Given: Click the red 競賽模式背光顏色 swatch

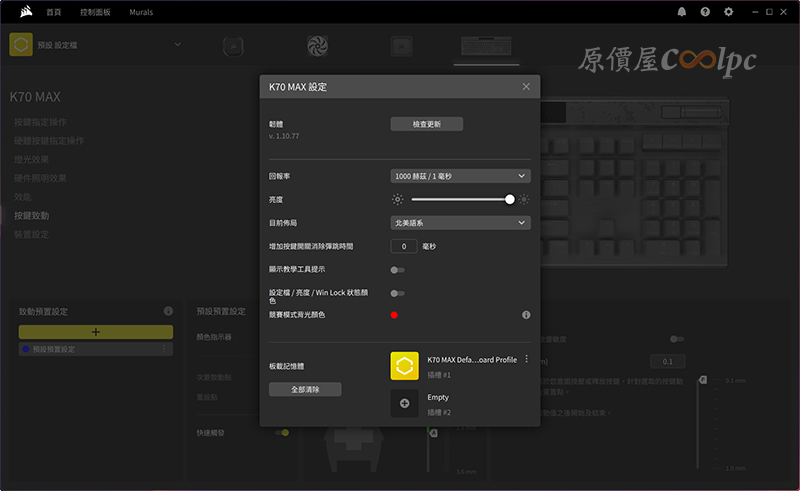Looking at the screenshot, I should pos(394,315).
